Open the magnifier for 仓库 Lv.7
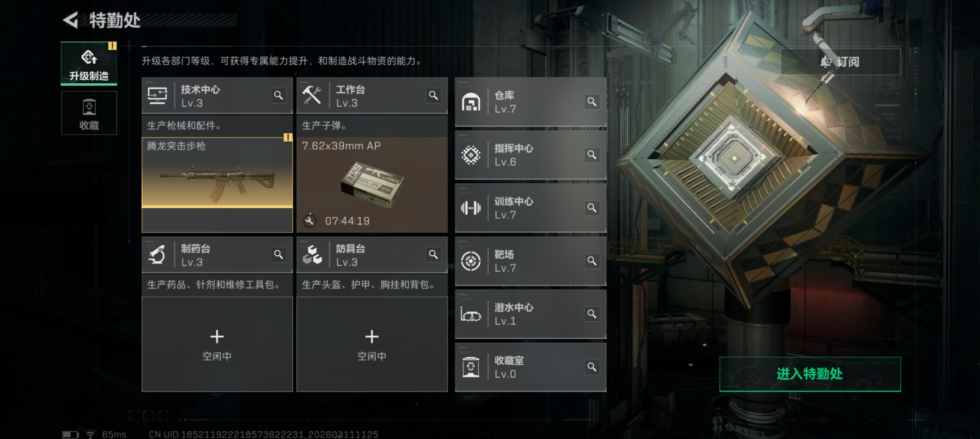 coord(592,102)
